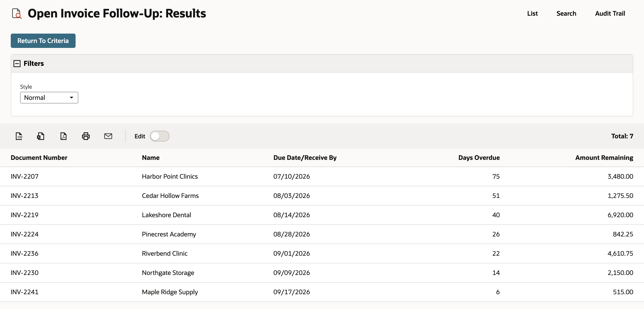Click the Email envelope icon
644x309 pixels.
(108, 136)
